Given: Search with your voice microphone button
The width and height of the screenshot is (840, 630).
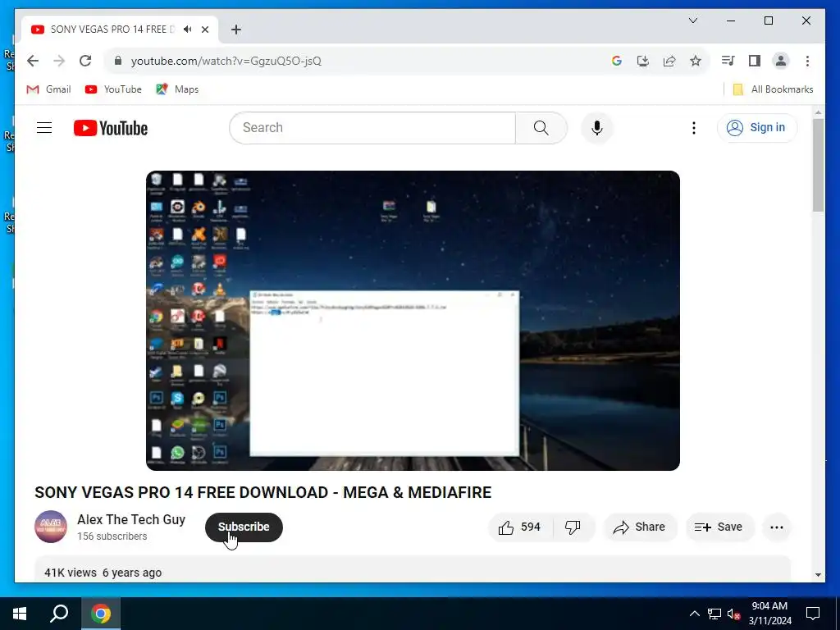Looking at the screenshot, I should tap(597, 127).
